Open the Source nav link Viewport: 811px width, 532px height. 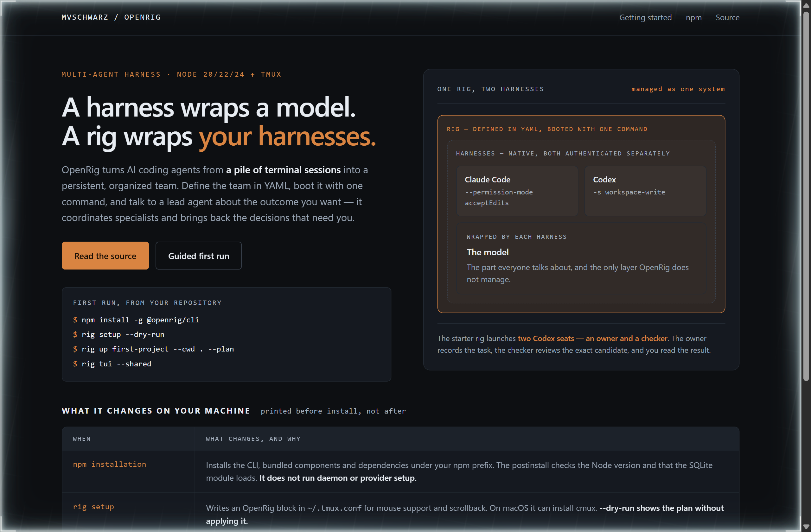(727, 17)
